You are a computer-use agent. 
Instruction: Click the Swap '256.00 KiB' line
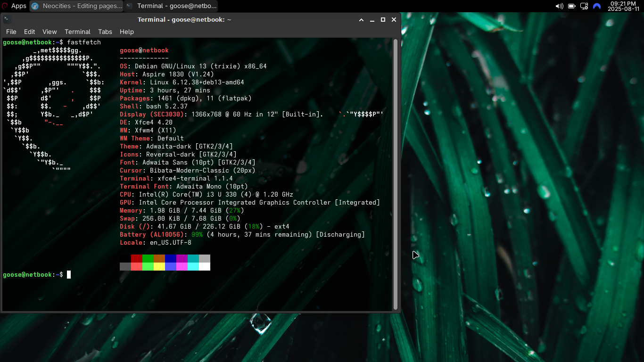coord(180,219)
